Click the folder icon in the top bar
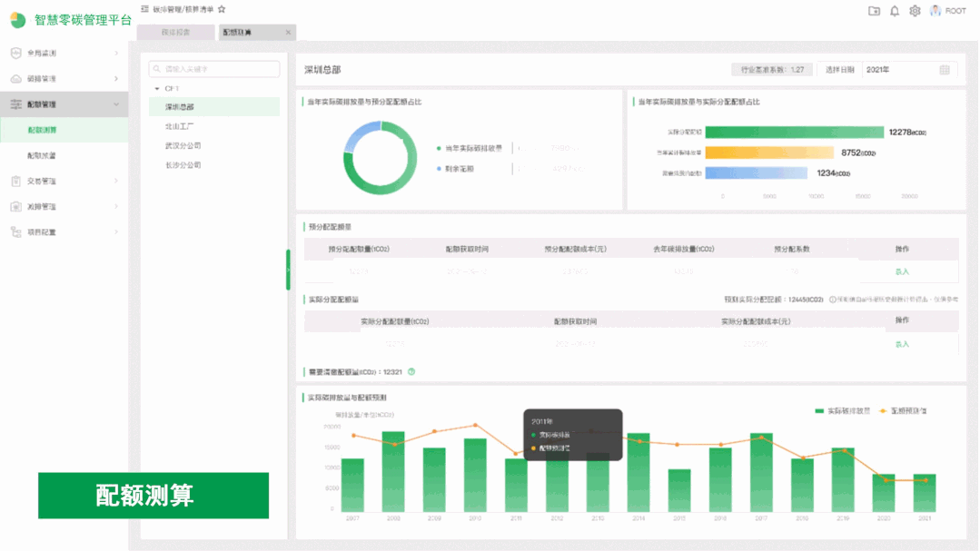Image resolution: width=980 pixels, height=551 pixels. (x=874, y=11)
